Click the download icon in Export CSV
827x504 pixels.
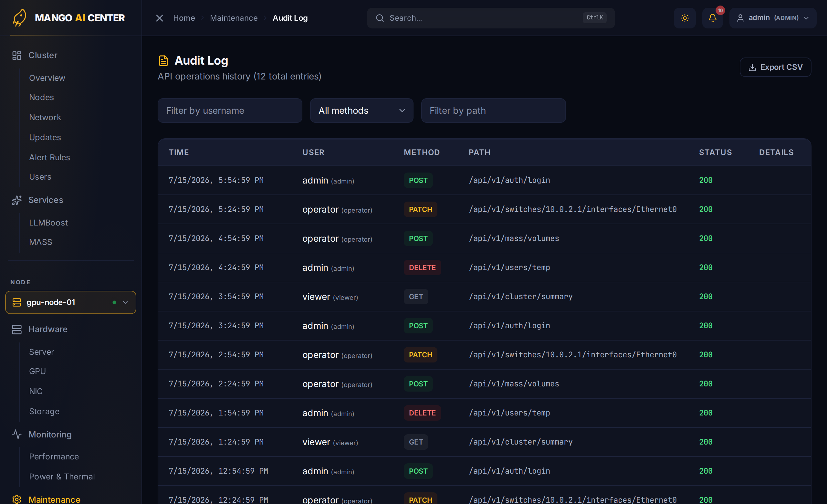752,68
